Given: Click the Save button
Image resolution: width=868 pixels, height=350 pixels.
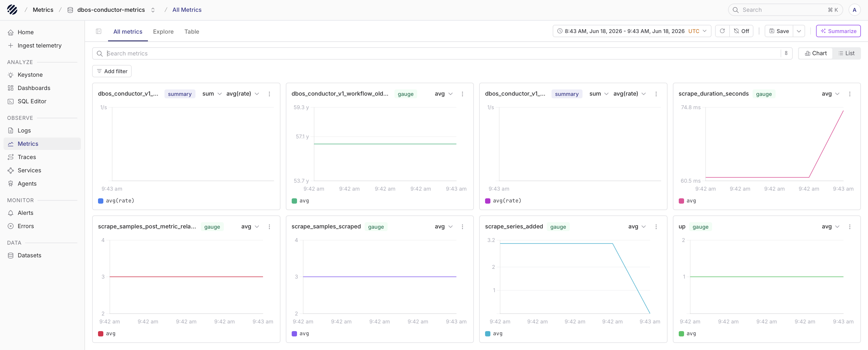Looking at the screenshot, I should click(x=779, y=31).
